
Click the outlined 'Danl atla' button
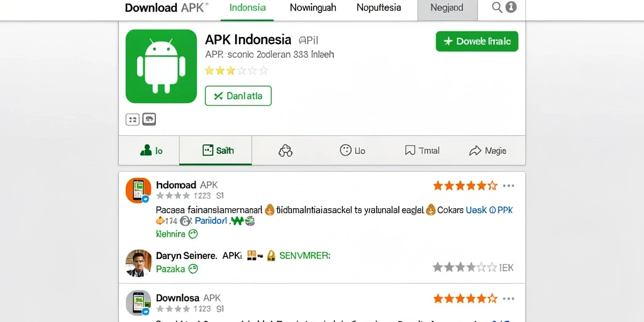(x=238, y=96)
